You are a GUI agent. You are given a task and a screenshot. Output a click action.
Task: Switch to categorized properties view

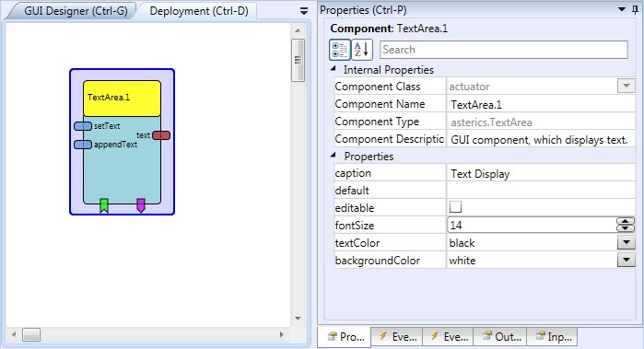click(340, 50)
